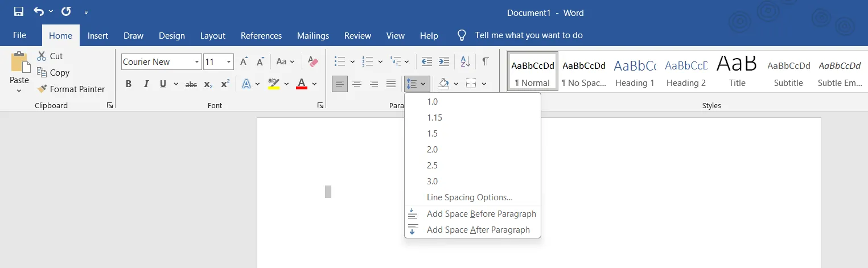868x268 pixels.
Task: Switch to the Draw tab
Action: point(134,35)
